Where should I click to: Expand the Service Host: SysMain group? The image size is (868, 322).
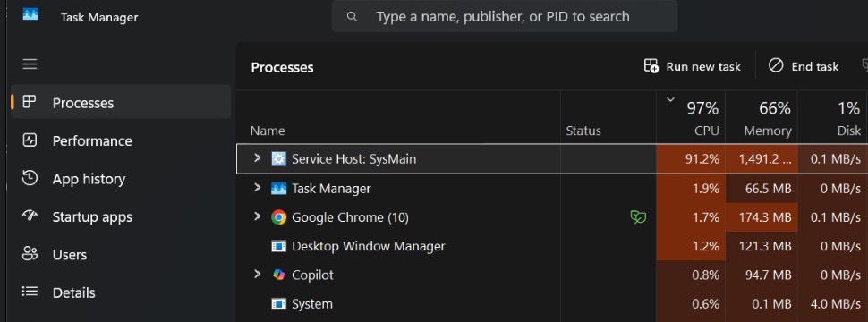[x=257, y=158]
